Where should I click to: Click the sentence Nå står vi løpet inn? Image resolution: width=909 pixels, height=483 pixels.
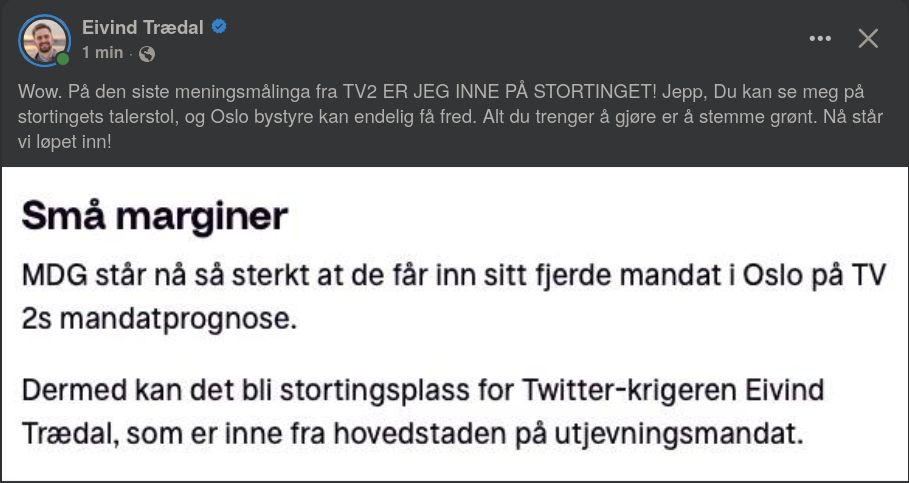coord(450,129)
